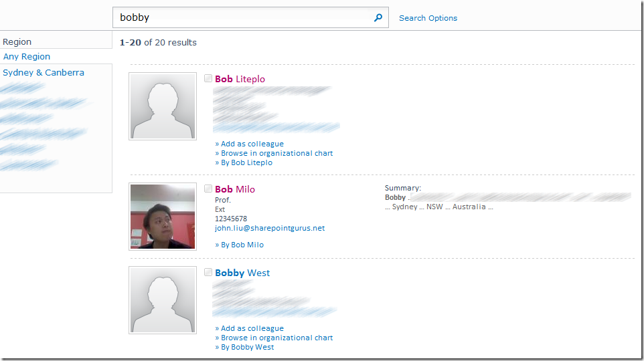Click the magnifier search icon
This screenshot has height=361, width=644.
coord(378,18)
